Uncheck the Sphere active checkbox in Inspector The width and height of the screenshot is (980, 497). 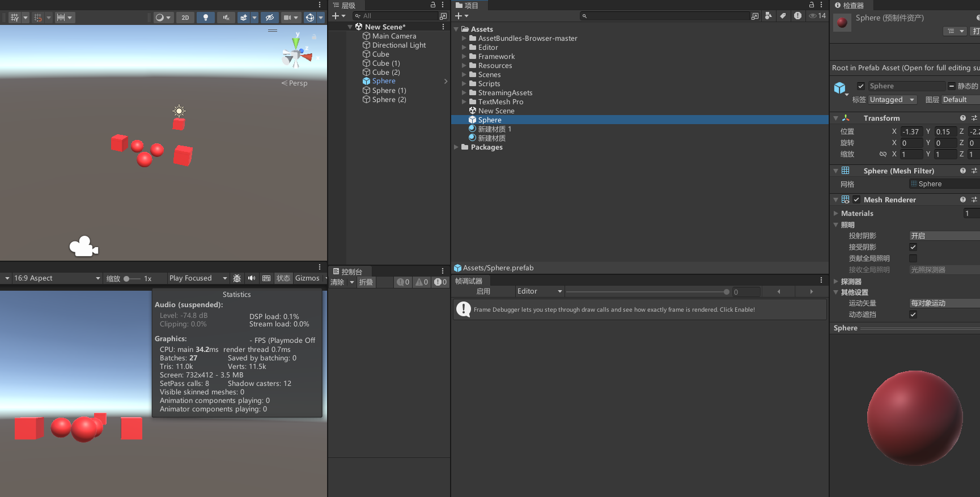(x=861, y=86)
